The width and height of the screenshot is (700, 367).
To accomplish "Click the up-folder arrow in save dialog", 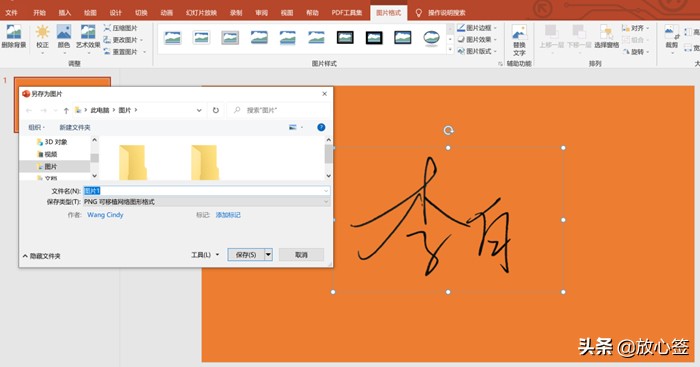I will coord(66,110).
